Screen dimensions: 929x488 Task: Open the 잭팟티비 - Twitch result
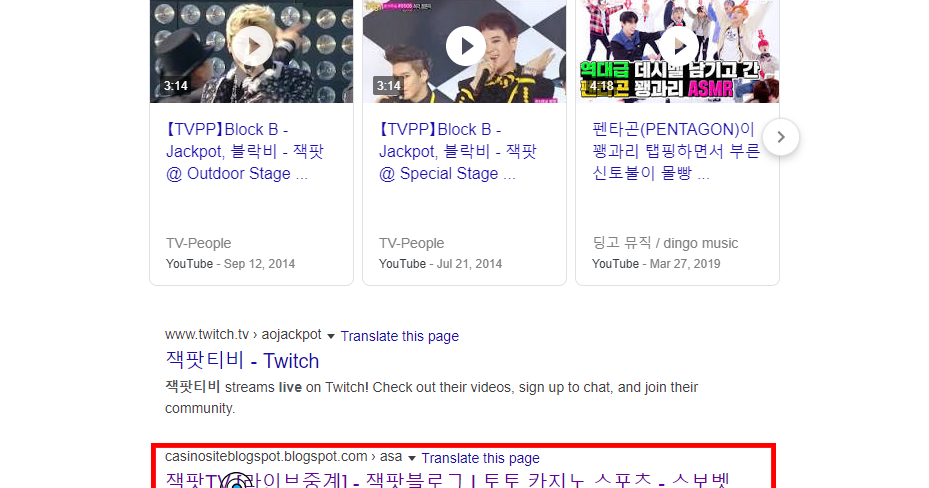(x=242, y=361)
